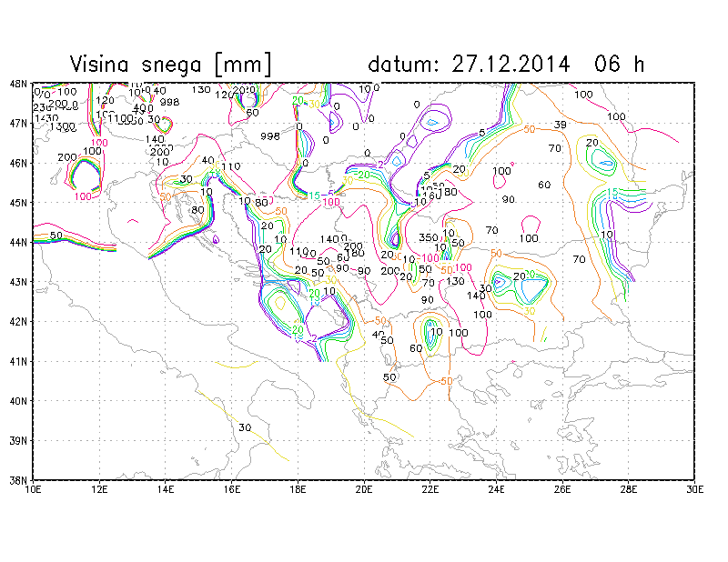This screenshot has width=728, height=562.
Task: Click the 24E longitude axis label
Action: tap(496, 489)
